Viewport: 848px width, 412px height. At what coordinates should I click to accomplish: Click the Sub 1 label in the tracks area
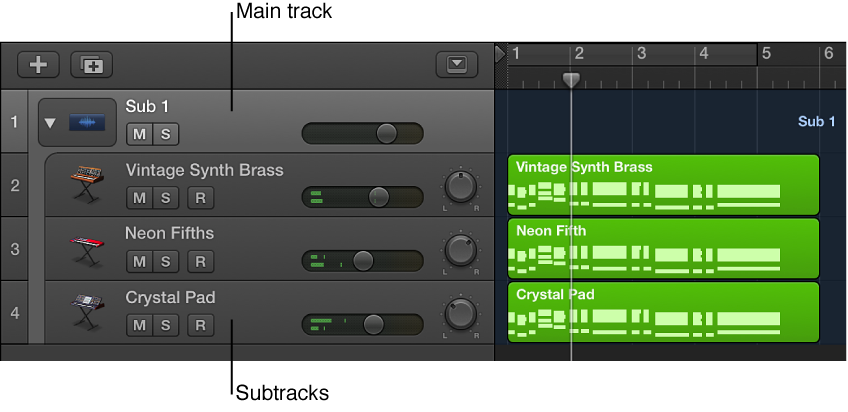coord(817,122)
